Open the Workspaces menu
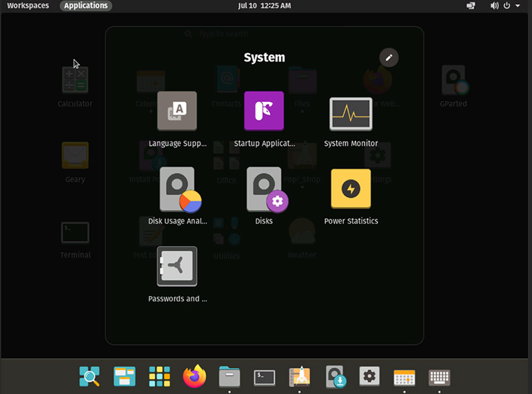Viewport: 532px width, 394px height. tap(27, 6)
